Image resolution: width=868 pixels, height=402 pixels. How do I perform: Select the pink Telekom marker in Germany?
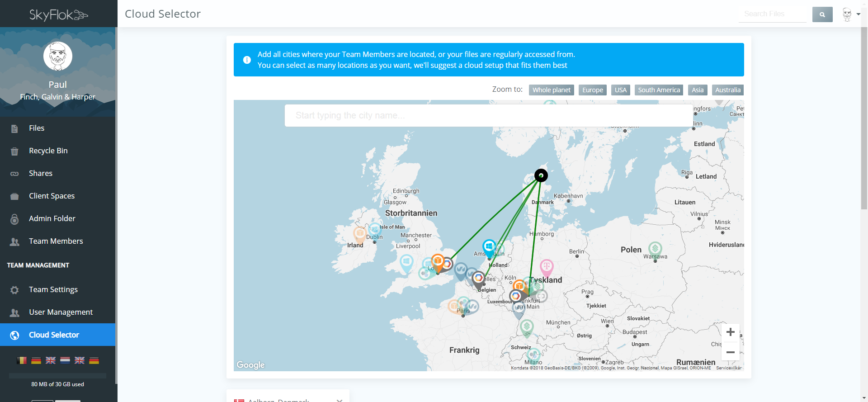pos(547,268)
